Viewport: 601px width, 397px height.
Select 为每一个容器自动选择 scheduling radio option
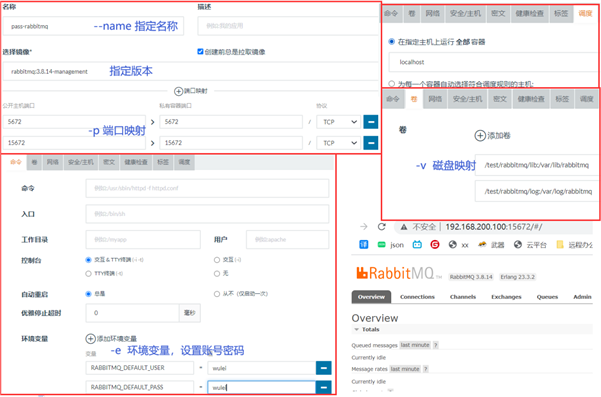click(391, 84)
